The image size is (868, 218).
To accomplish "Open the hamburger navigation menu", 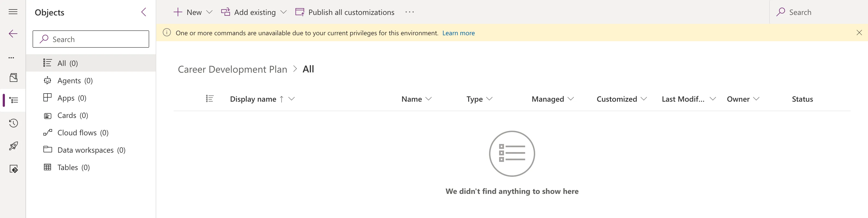I will coord(13,12).
